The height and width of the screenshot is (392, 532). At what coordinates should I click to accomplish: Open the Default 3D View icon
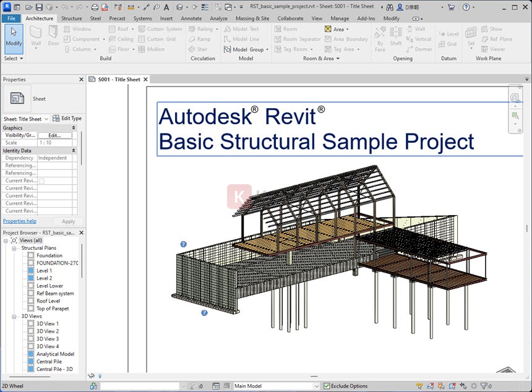coord(178,7)
